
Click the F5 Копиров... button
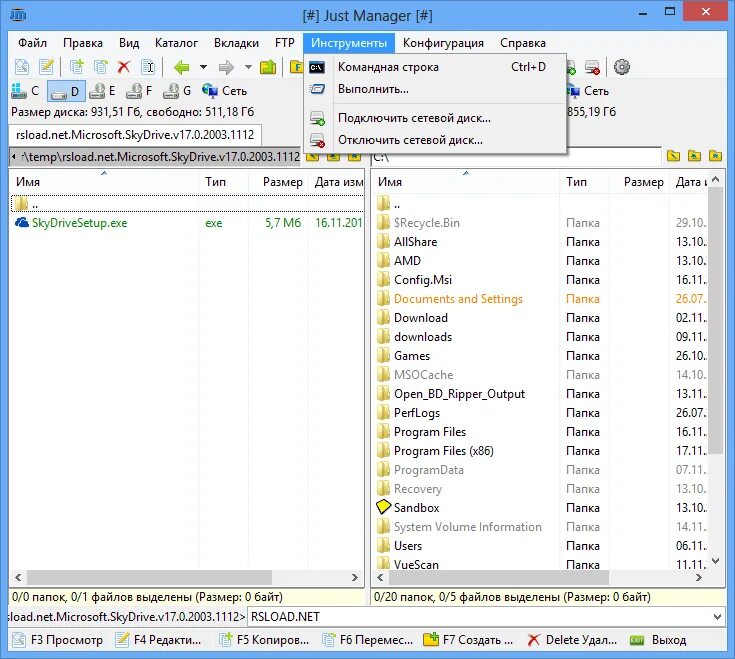(264, 640)
